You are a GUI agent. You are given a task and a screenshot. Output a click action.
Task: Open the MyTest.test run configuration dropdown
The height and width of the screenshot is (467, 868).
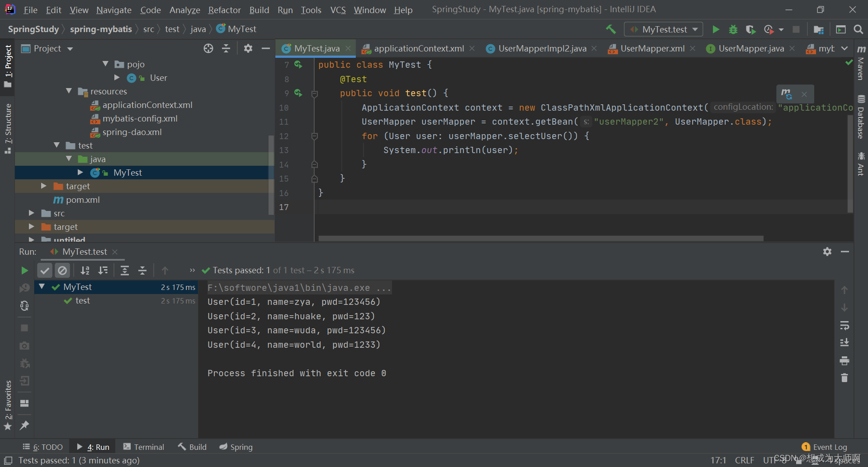[664, 29]
